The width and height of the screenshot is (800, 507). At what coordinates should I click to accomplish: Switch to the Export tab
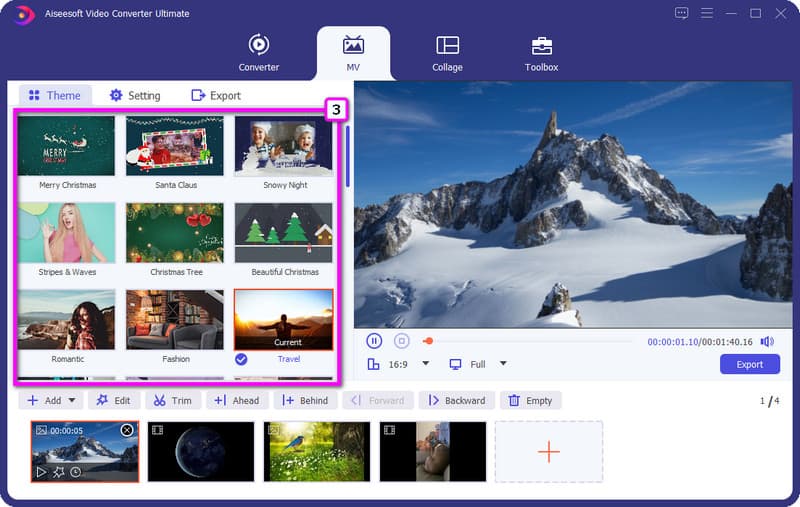click(216, 95)
